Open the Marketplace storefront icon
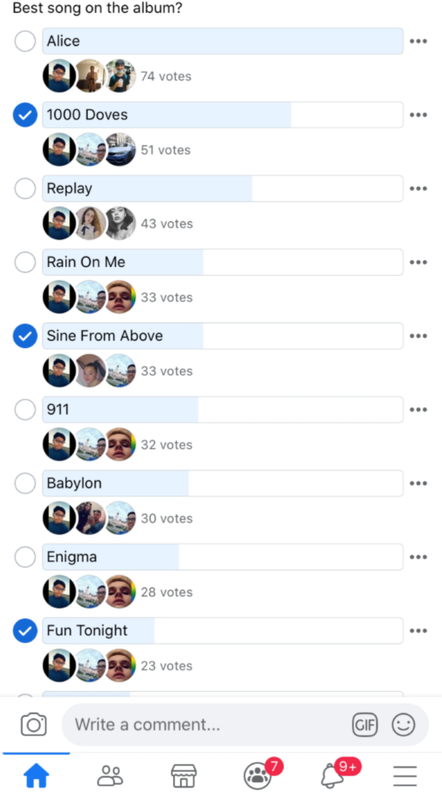442x800 pixels. [184, 776]
